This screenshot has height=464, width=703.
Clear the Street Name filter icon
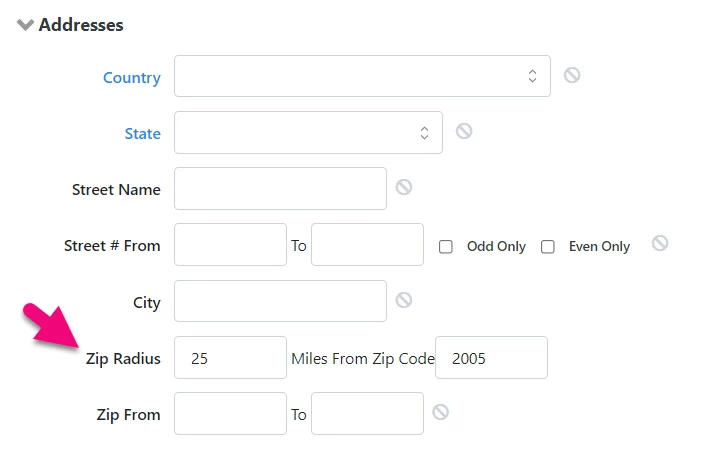click(x=404, y=187)
